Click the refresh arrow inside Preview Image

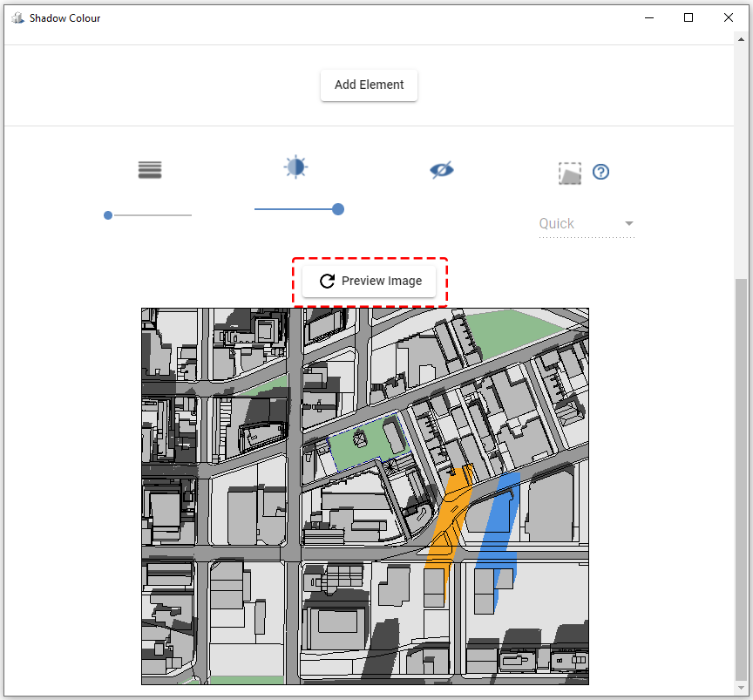click(x=327, y=281)
